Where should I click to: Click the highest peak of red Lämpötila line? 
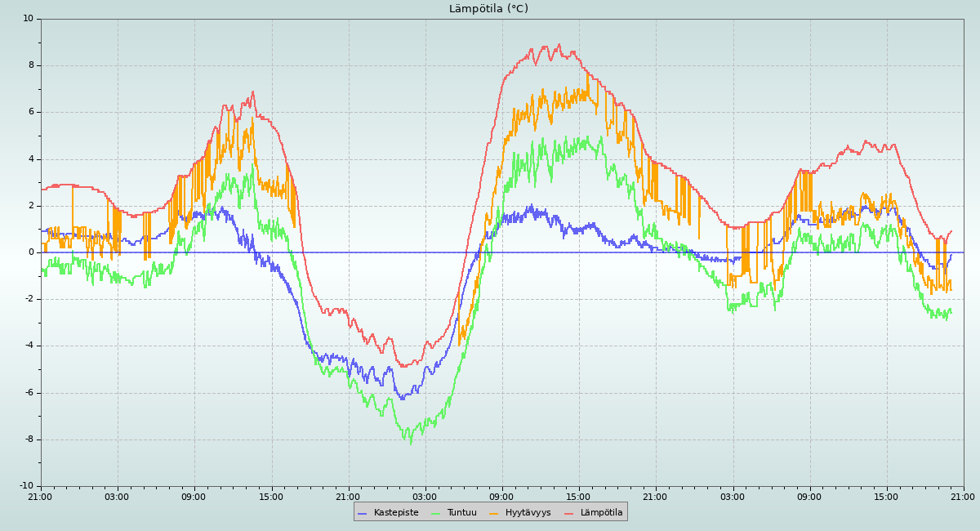coord(559,45)
